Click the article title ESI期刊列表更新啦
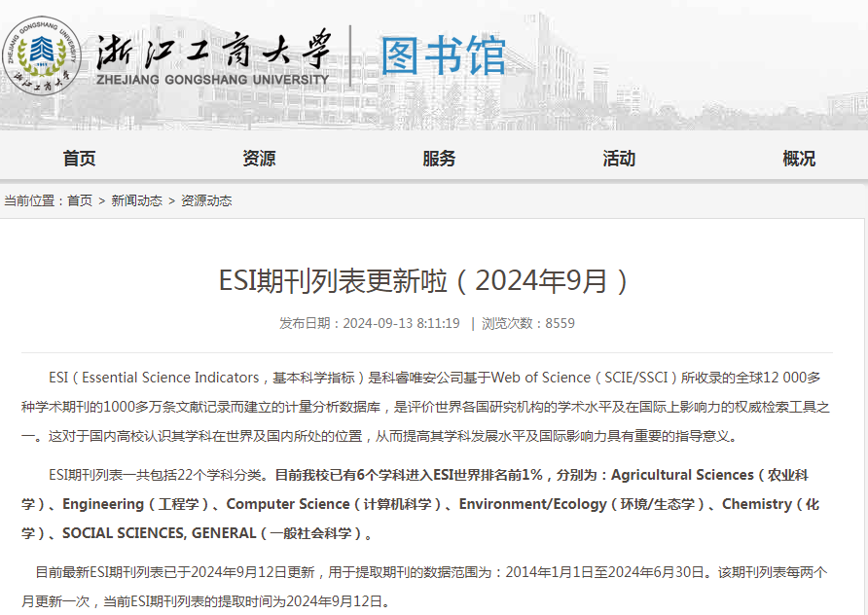Screen dimensions: 868x615 point(425,281)
